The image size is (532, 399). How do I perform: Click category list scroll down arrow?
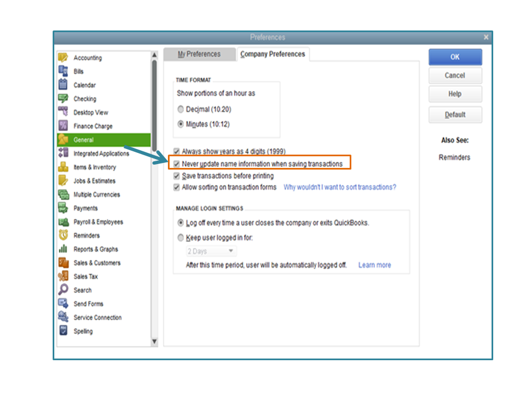coord(155,341)
